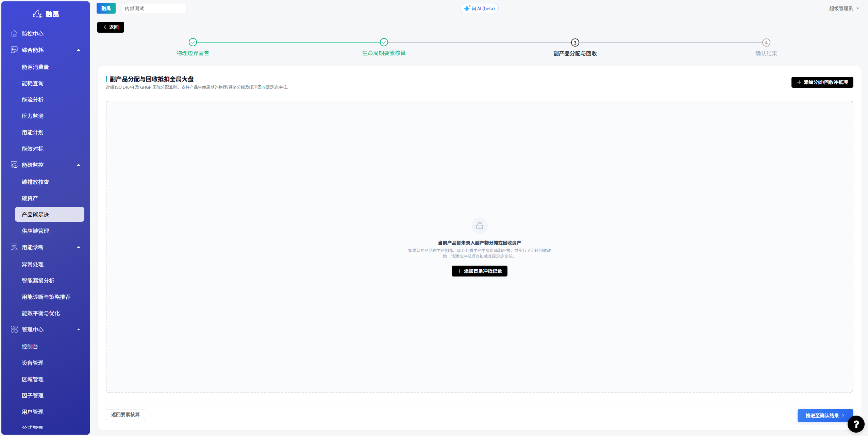
Task: Click 推进至确认结果 button
Action: [825, 416]
